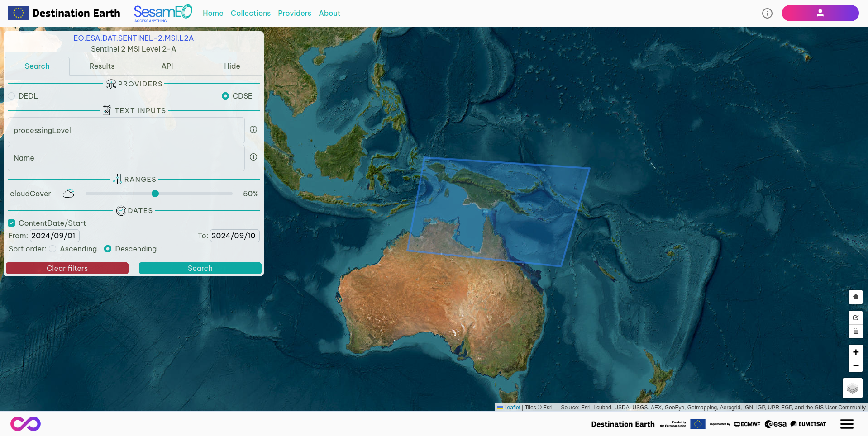Click the Ranges sliders icon
The height and width of the screenshot is (436, 868).
pyautogui.click(x=117, y=180)
